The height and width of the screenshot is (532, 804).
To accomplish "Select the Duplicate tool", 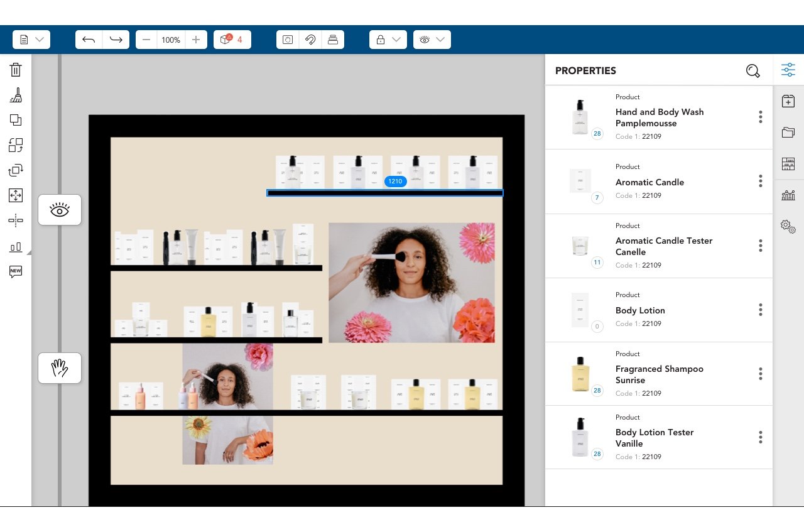I will (15, 120).
